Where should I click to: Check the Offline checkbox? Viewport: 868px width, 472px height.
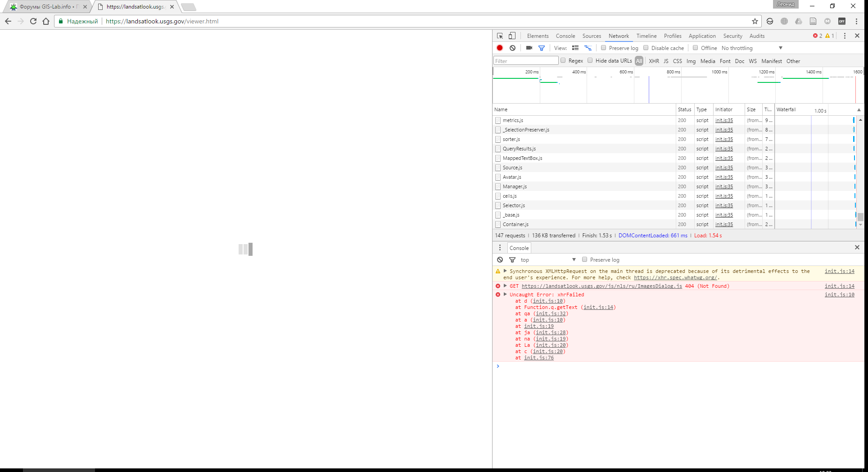(x=696, y=48)
